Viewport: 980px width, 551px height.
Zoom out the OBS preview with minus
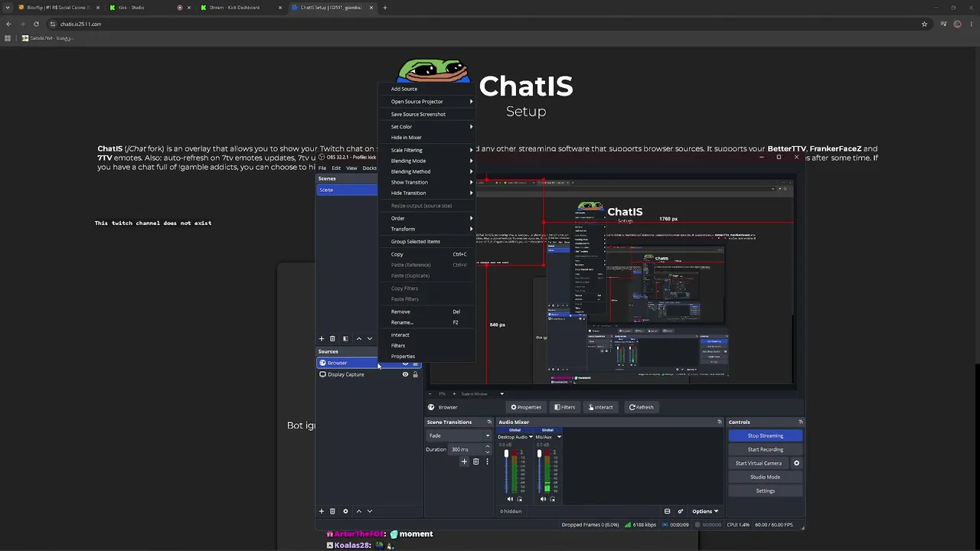430,394
